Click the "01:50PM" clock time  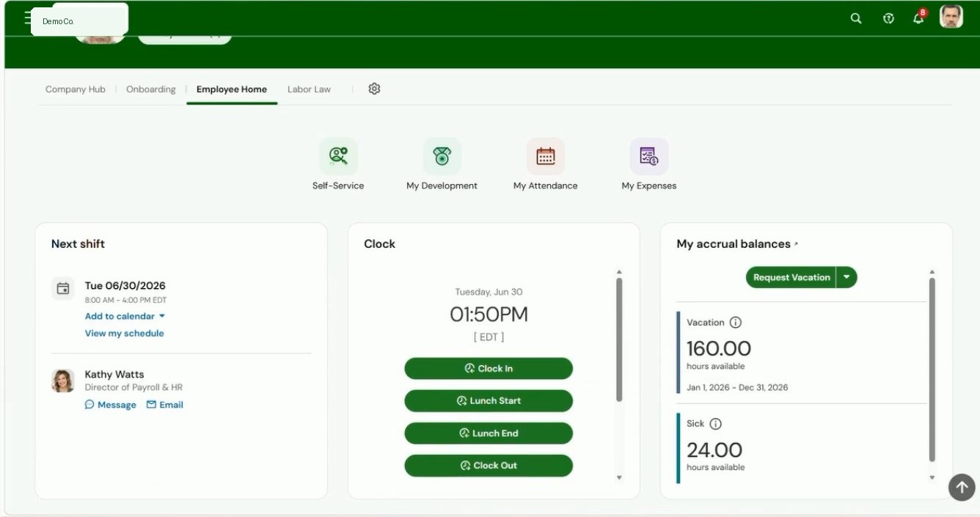coord(489,315)
